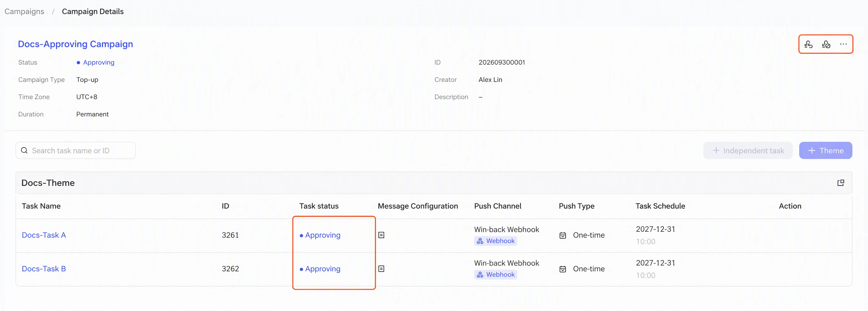
Task: Open the Docs-Task A link
Action: point(44,235)
